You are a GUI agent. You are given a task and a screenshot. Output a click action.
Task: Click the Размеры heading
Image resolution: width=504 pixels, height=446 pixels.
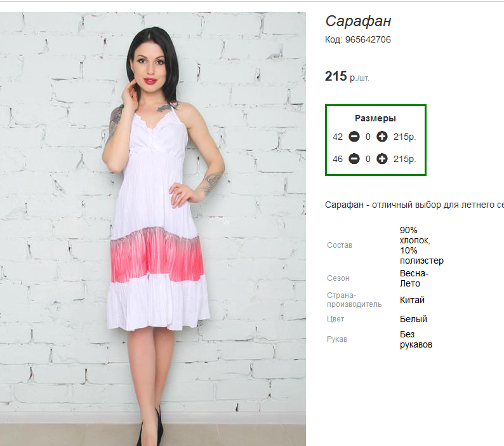click(x=375, y=118)
